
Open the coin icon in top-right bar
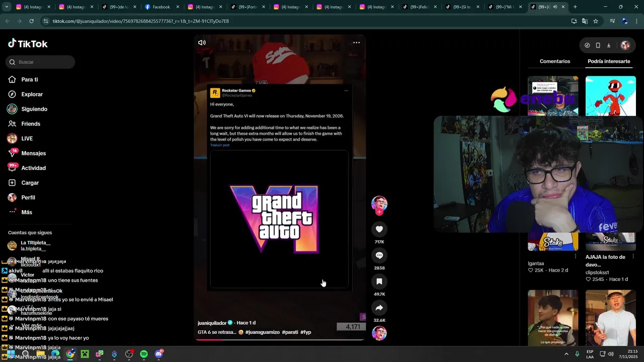587,45
